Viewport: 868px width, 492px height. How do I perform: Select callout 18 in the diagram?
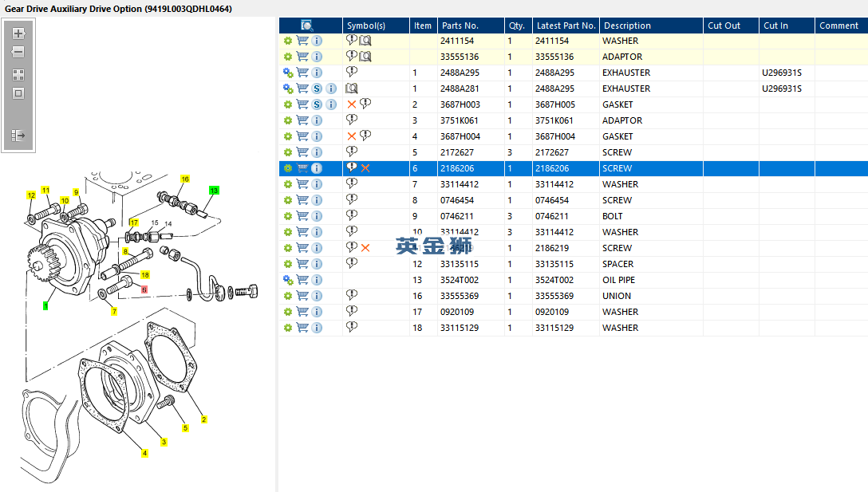tap(145, 274)
